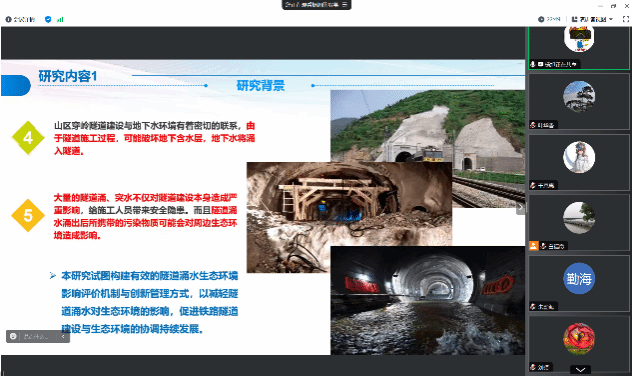
Task: Enter fullscreen with the top-right corner icon
Action: 626,19
